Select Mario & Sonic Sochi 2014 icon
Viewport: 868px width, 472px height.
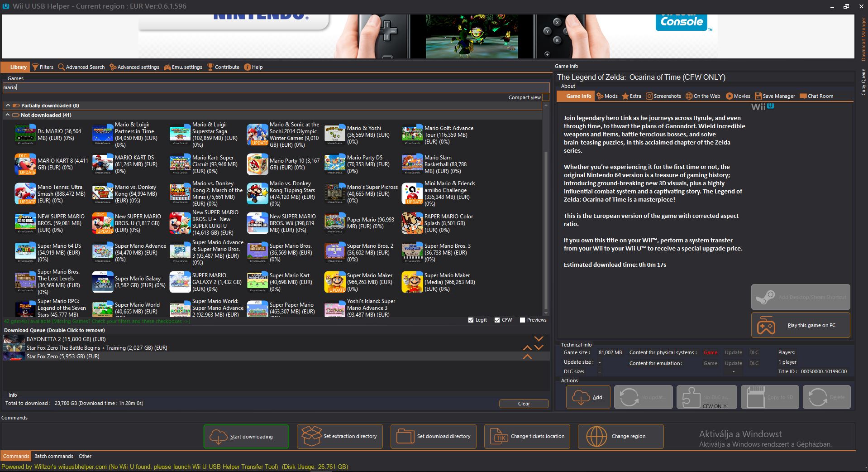258,135
